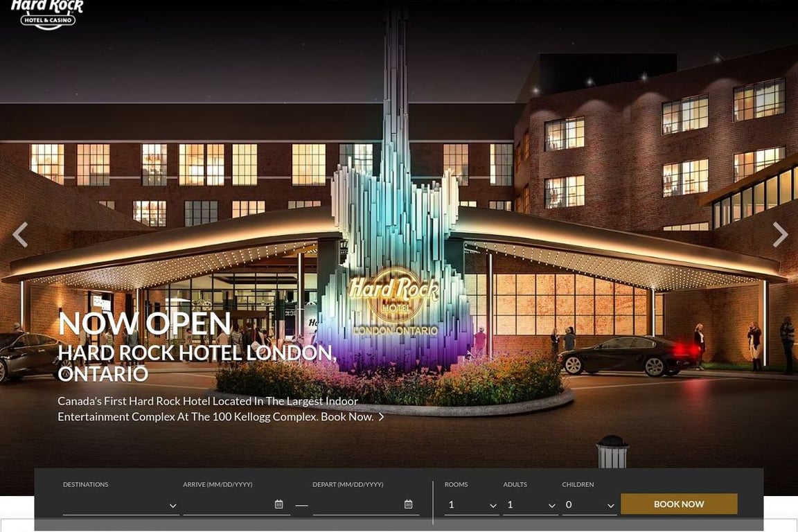Click the Hard Rock Hotel London, Ontario title

click(x=197, y=363)
